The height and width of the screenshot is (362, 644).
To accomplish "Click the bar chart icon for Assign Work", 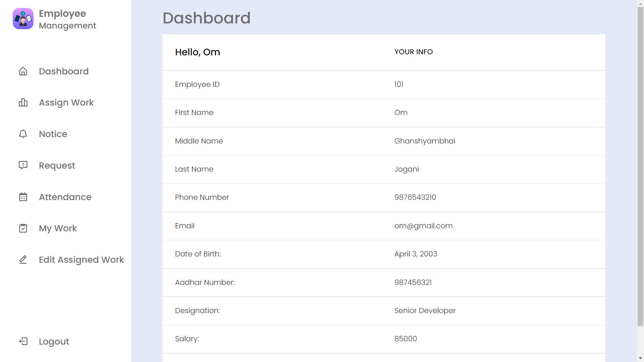I will 23,103.
